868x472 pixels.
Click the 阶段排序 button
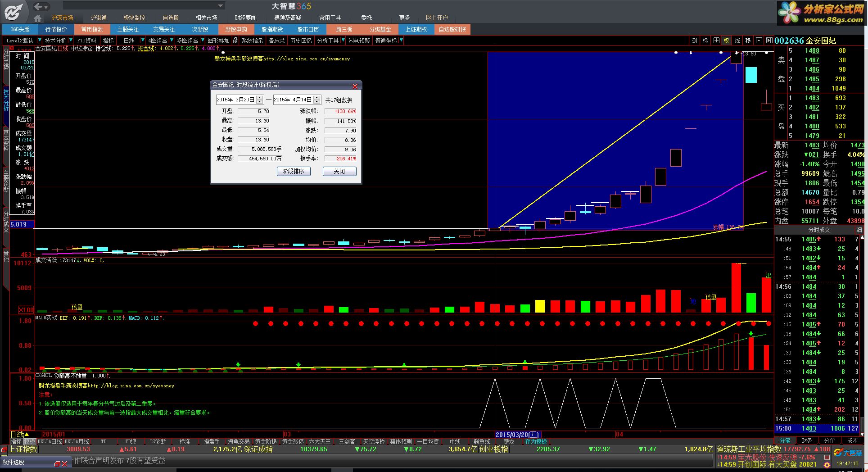point(294,172)
